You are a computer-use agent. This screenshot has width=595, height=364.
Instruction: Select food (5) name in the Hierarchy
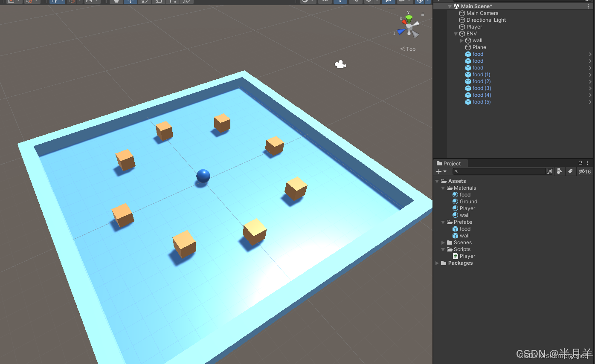(482, 102)
